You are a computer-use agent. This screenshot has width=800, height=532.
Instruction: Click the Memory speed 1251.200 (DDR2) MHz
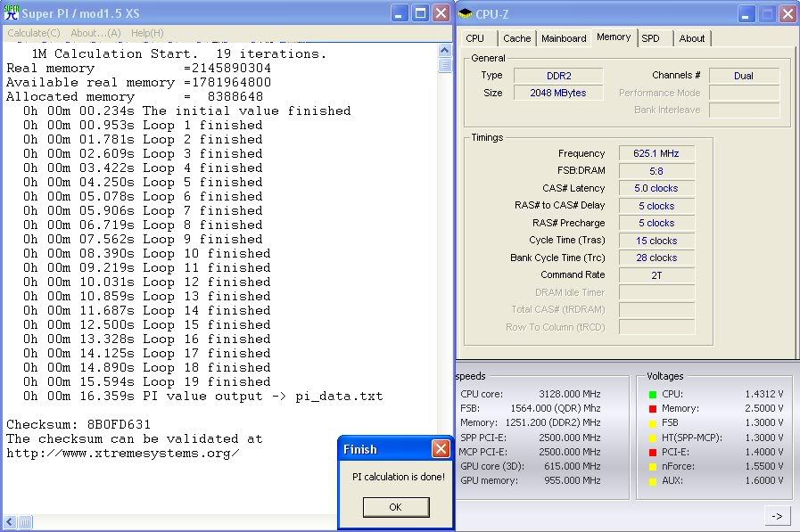[x=553, y=422]
